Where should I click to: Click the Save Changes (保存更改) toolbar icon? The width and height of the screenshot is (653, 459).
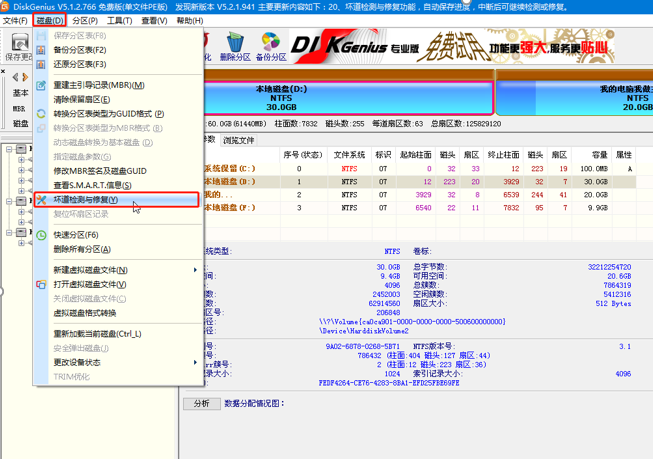pyautogui.click(x=17, y=46)
